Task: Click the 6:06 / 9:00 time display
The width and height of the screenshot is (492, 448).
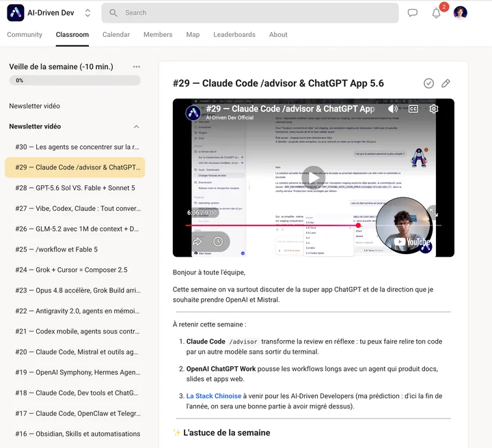Action: point(202,212)
